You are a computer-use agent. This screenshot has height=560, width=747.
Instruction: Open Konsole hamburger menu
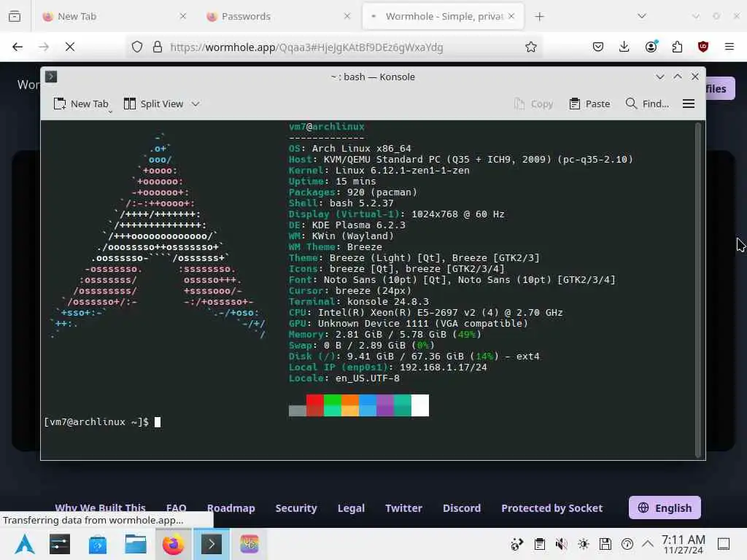689,104
